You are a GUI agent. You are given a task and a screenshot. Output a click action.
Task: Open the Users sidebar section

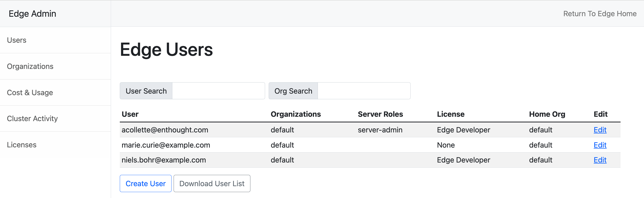click(16, 40)
